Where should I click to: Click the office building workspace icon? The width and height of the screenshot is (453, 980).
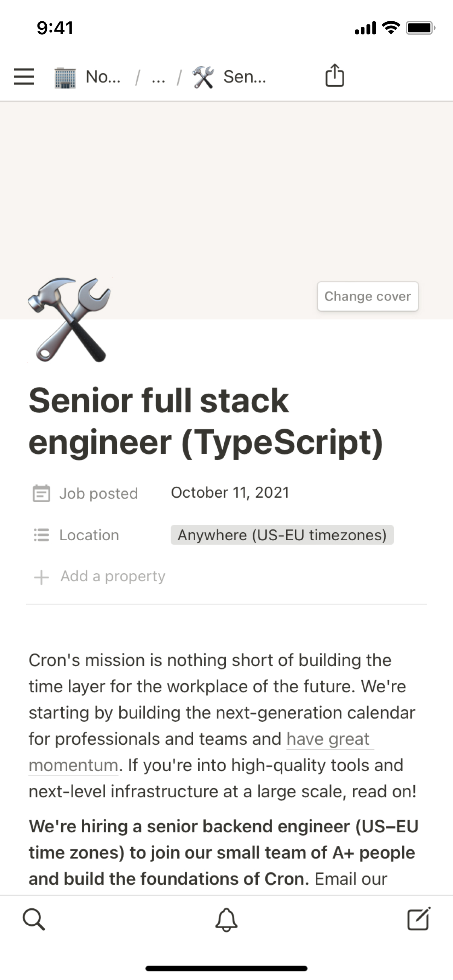tap(65, 77)
